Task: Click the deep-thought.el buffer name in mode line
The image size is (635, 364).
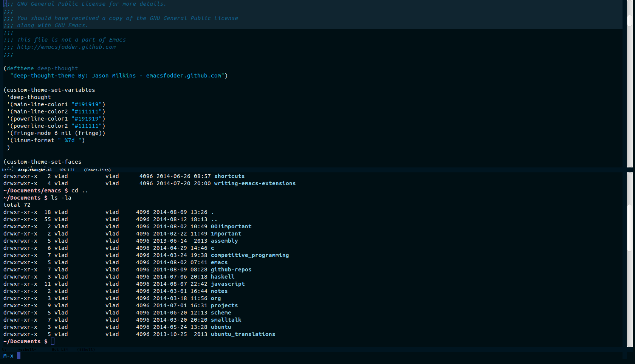Action: tap(35, 170)
